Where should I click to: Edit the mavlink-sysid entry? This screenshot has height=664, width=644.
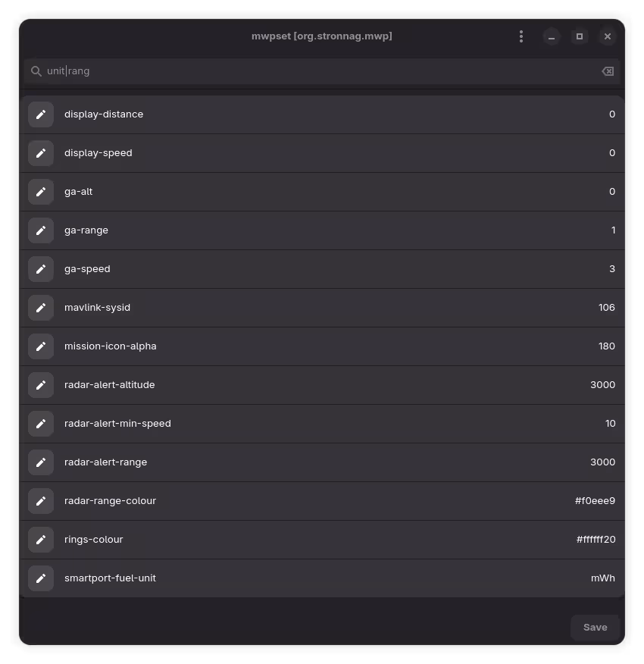tap(41, 308)
